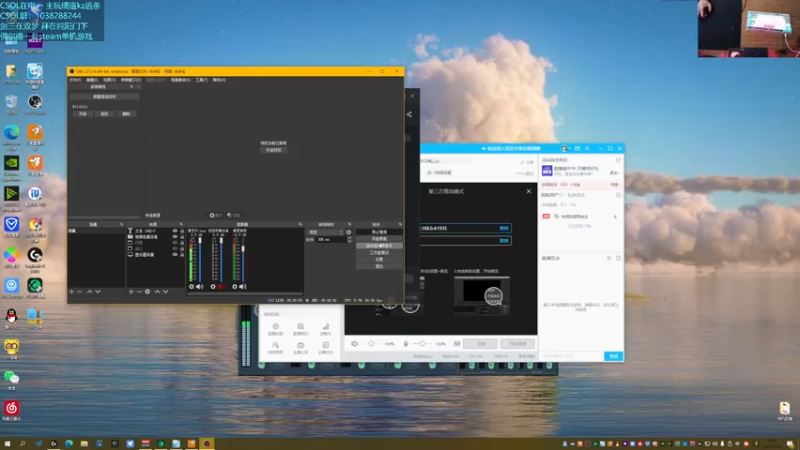Move source up in the Sources panel
The image size is (800, 450).
(157, 292)
